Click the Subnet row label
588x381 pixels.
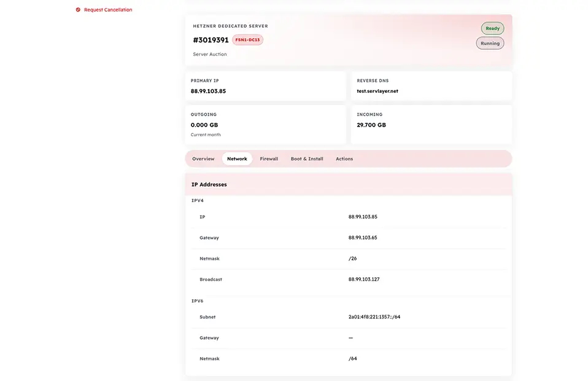(x=207, y=317)
